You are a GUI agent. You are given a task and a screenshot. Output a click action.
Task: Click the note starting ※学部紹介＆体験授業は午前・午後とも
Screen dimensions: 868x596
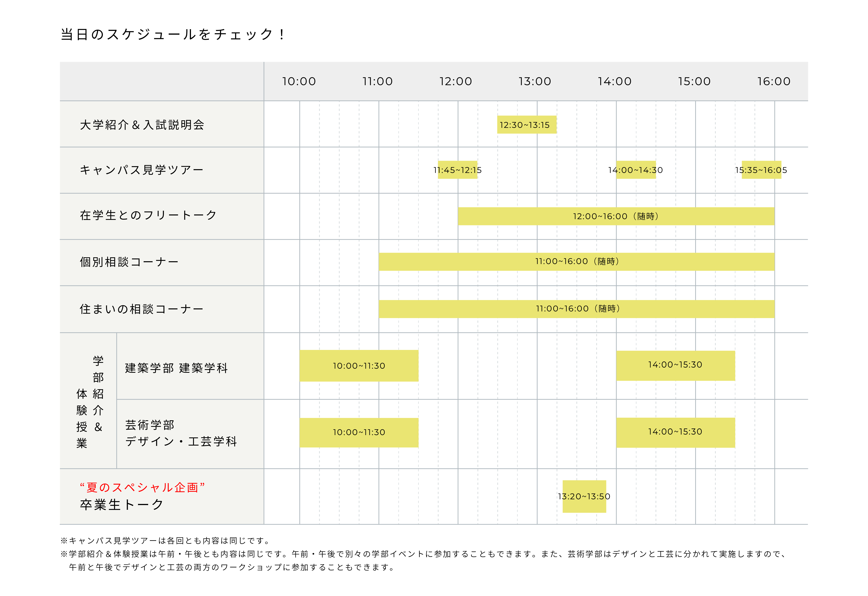(x=424, y=554)
